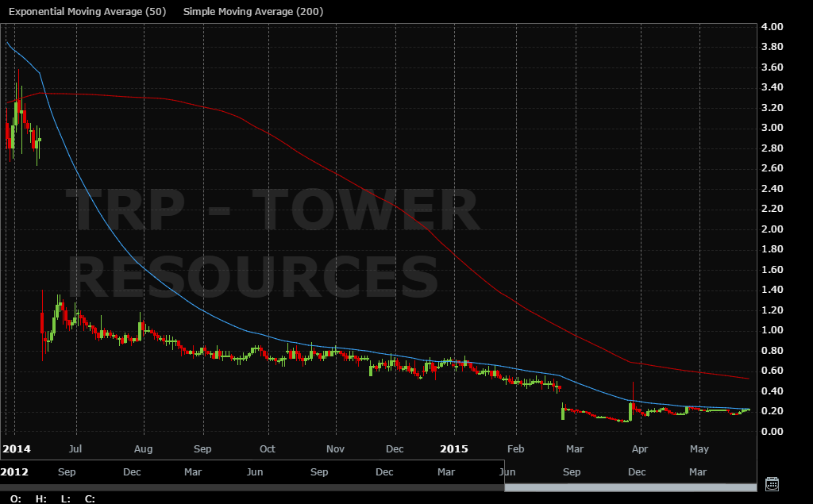Jump to 2012 in the range navigator

coord(16,471)
